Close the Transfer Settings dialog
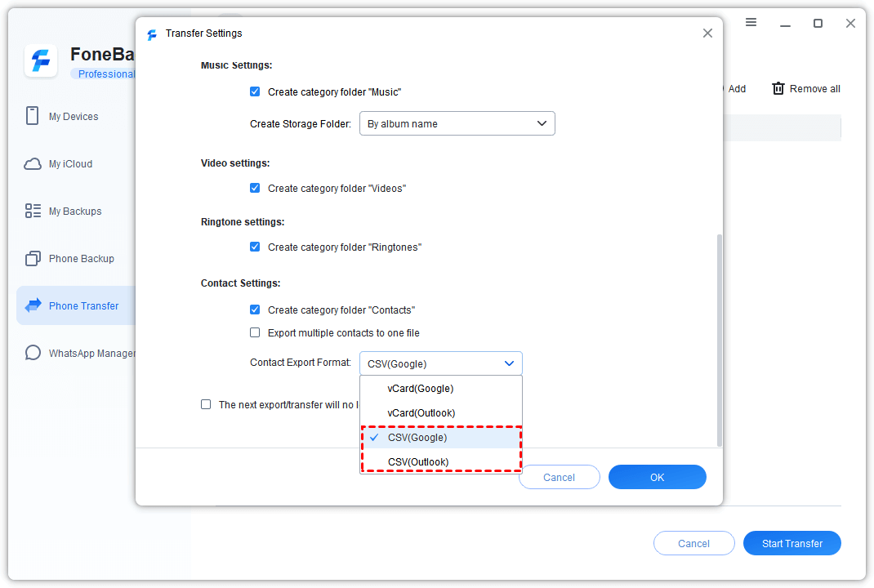The width and height of the screenshot is (874, 588). [707, 33]
